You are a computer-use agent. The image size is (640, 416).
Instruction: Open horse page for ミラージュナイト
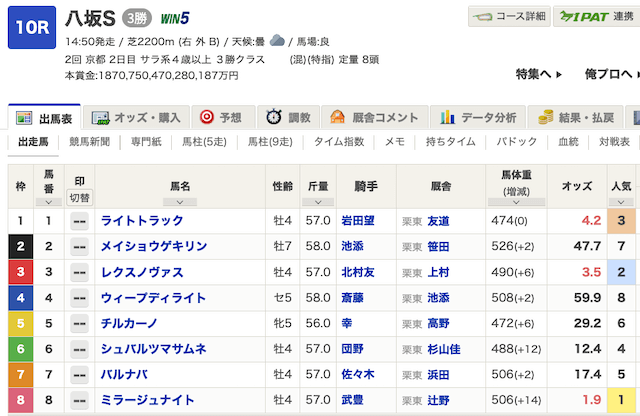[146, 401]
